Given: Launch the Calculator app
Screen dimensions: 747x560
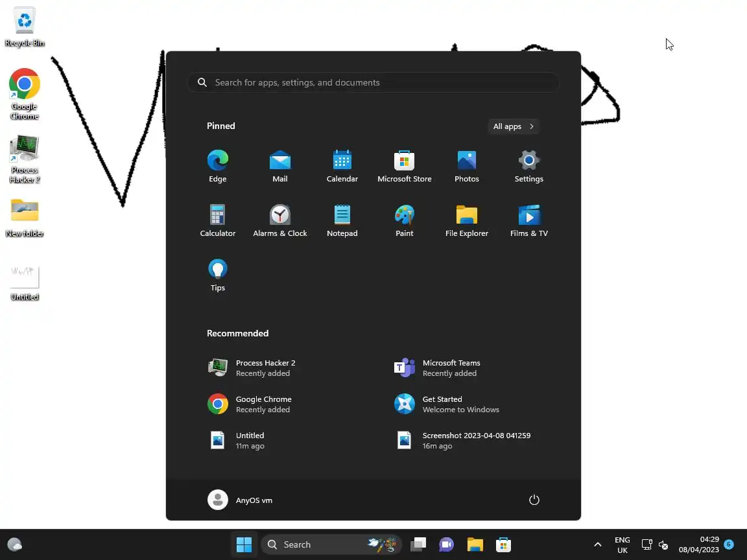Looking at the screenshot, I should pos(218,220).
